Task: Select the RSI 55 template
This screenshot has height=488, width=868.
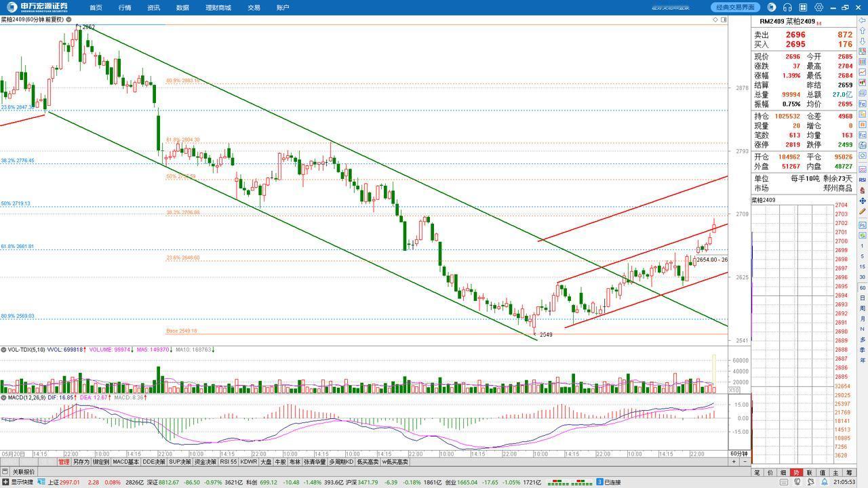Action: coord(228,462)
